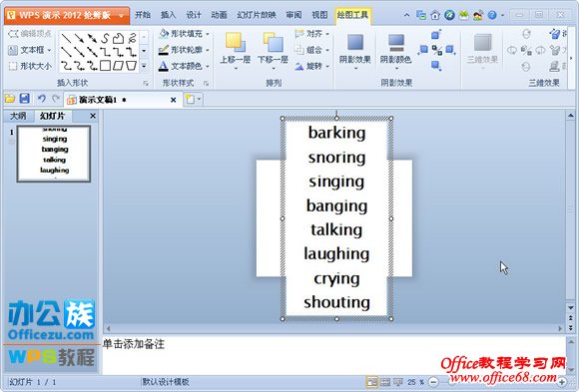Click the word "shouting" in text box
This screenshot has height=392, width=579.
[x=336, y=302]
